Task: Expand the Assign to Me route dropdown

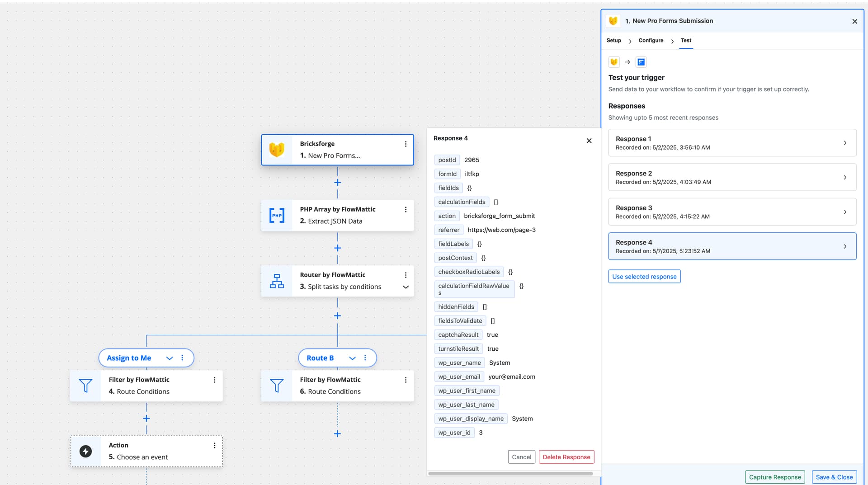Action: click(x=170, y=358)
